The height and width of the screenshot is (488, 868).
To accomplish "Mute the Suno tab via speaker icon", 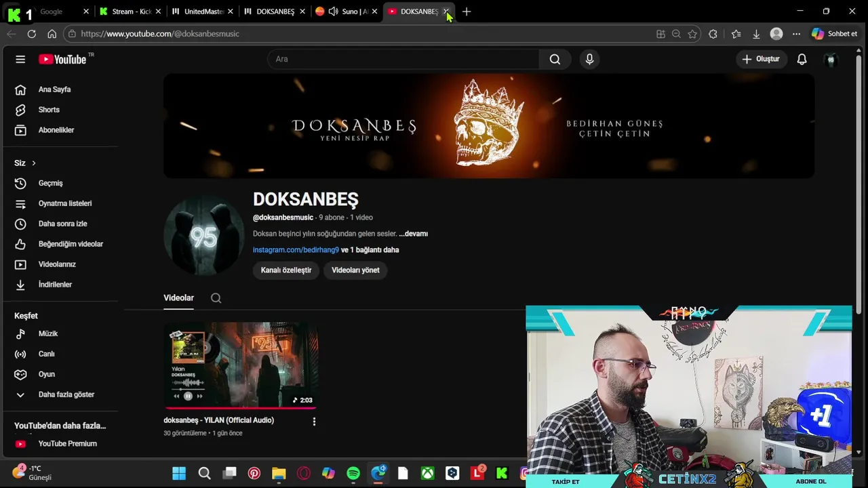I will pyautogui.click(x=333, y=12).
